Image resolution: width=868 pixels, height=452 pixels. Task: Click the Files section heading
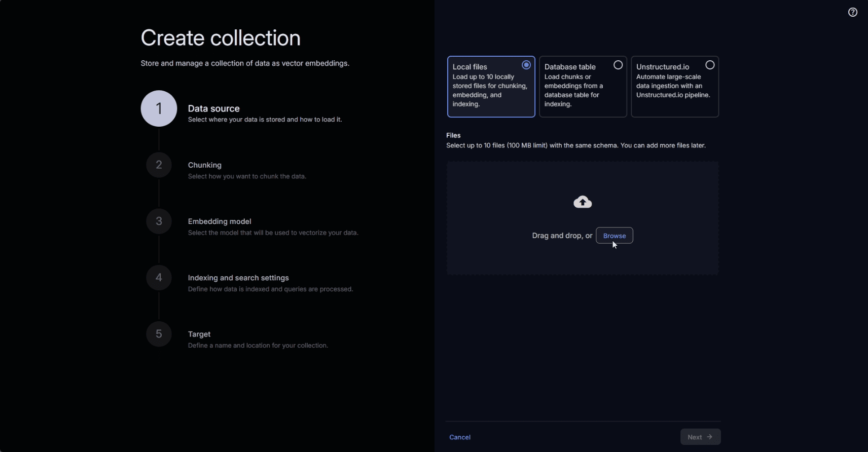point(453,135)
